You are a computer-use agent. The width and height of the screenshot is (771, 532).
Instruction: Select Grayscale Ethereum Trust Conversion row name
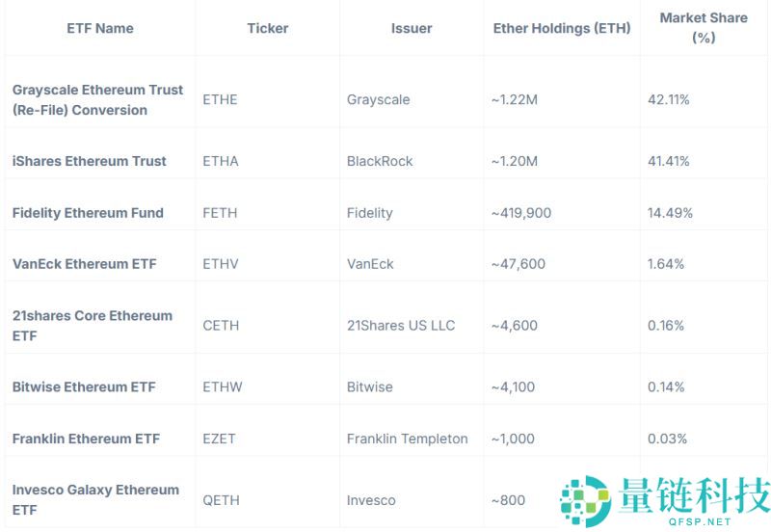coord(97,99)
